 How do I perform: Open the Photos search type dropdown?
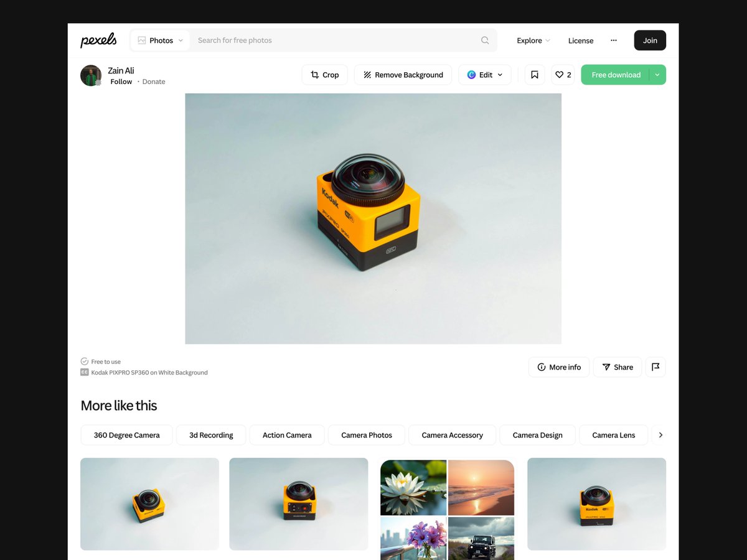pos(161,40)
